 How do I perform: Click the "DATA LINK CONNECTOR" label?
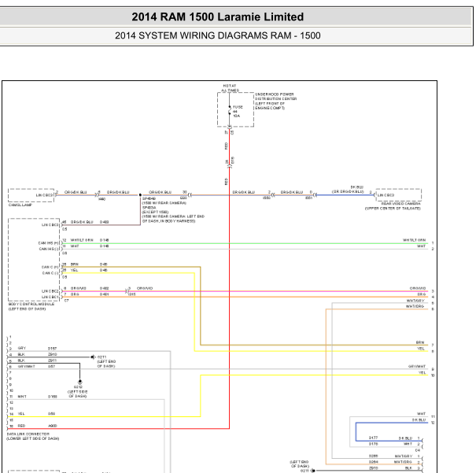[28, 434]
